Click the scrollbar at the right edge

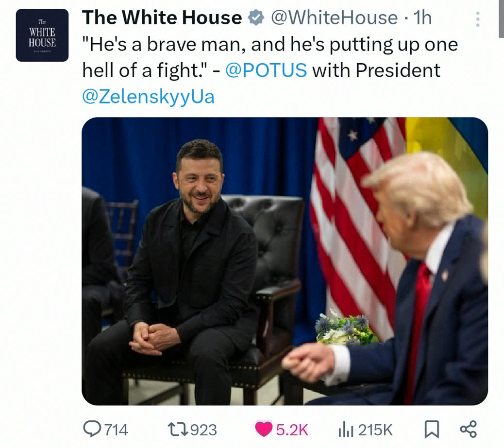tap(502, 19)
